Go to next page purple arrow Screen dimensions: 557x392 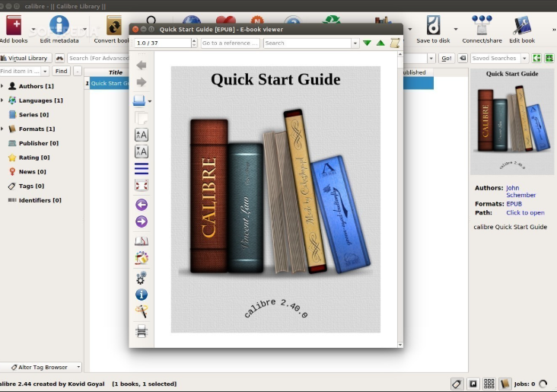(142, 221)
